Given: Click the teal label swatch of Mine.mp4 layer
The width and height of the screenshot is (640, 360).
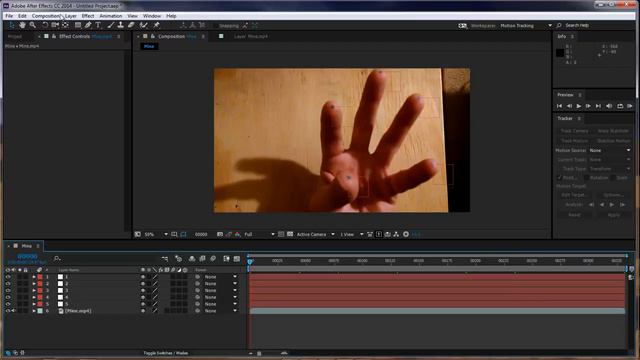Looking at the screenshot, I should click(40, 311).
